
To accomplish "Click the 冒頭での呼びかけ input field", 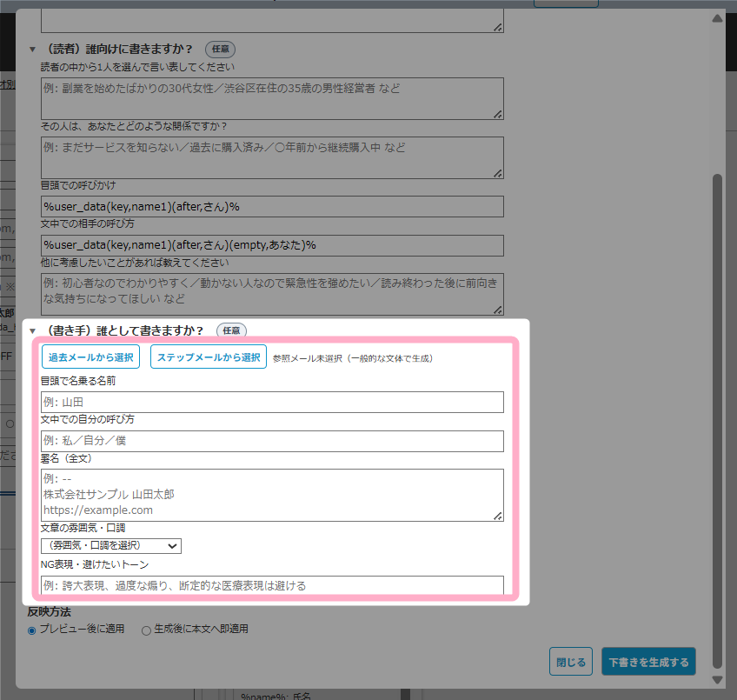I will (x=272, y=206).
